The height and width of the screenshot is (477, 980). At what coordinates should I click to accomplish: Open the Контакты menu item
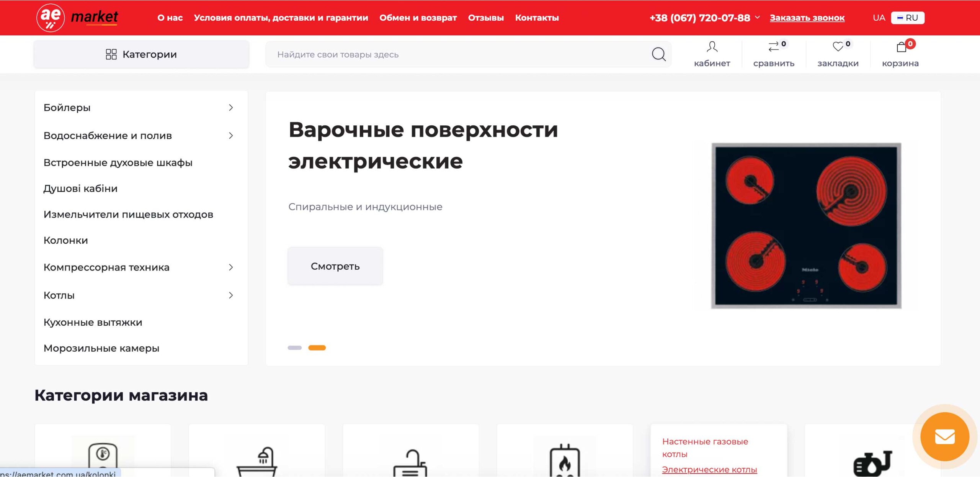tap(537, 18)
